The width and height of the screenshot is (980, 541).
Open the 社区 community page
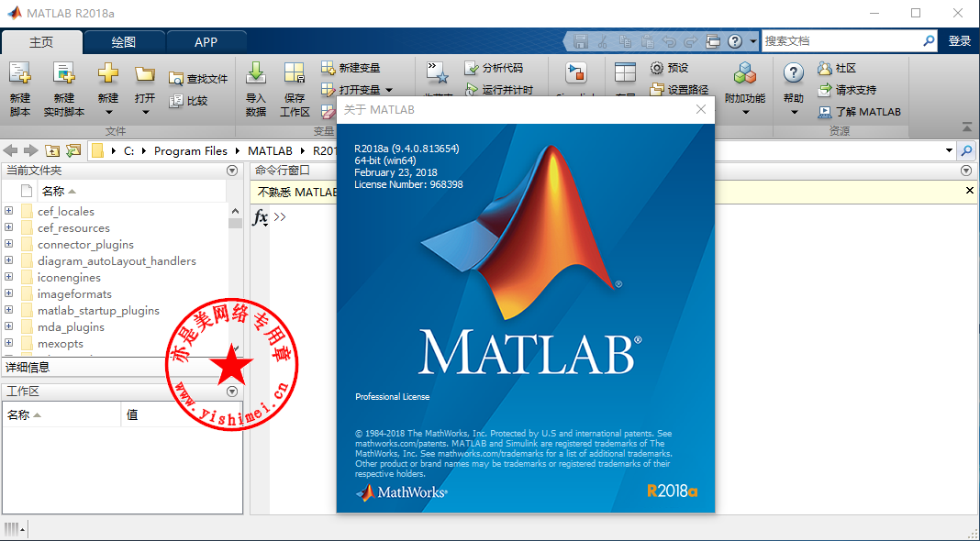point(837,68)
